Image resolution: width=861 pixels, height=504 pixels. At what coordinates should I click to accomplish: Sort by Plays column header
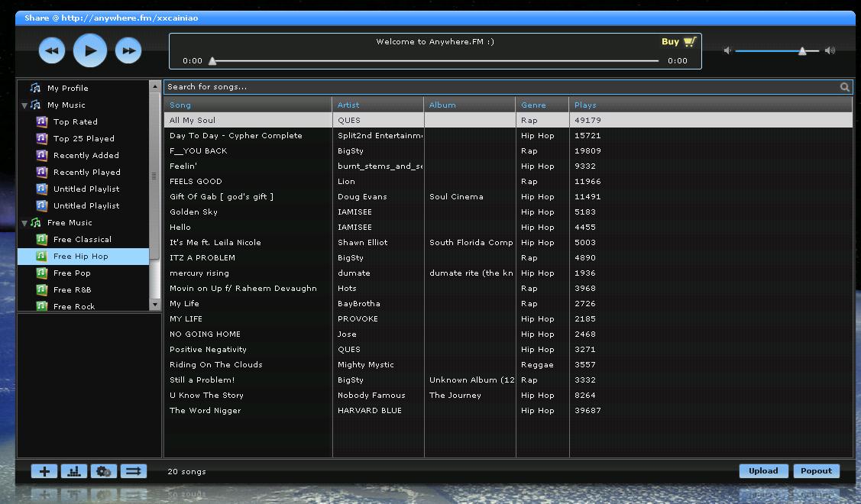711,105
